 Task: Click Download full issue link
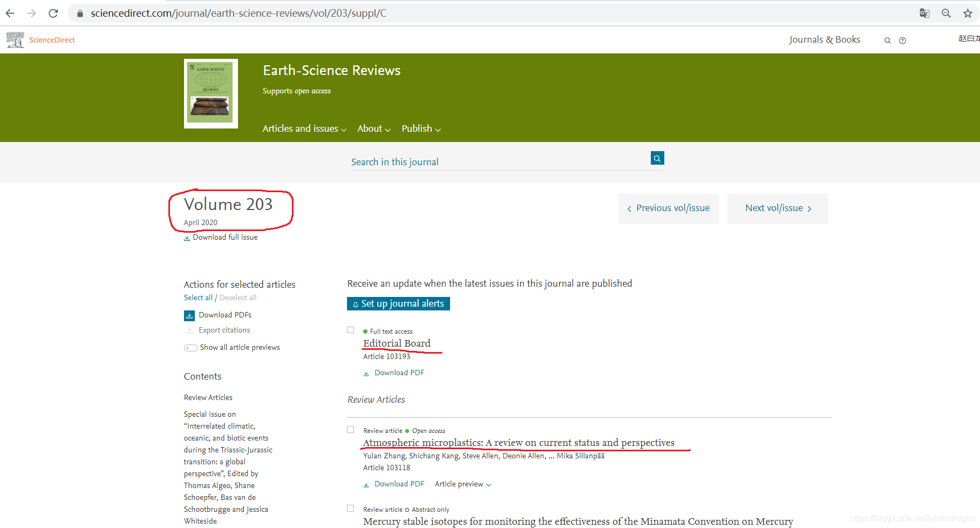click(x=225, y=238)
